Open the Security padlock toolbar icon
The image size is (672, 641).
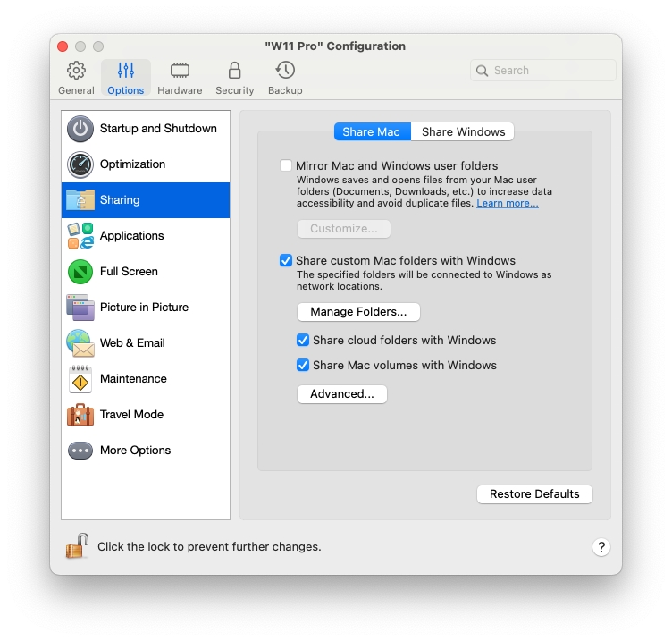point(234,71)
